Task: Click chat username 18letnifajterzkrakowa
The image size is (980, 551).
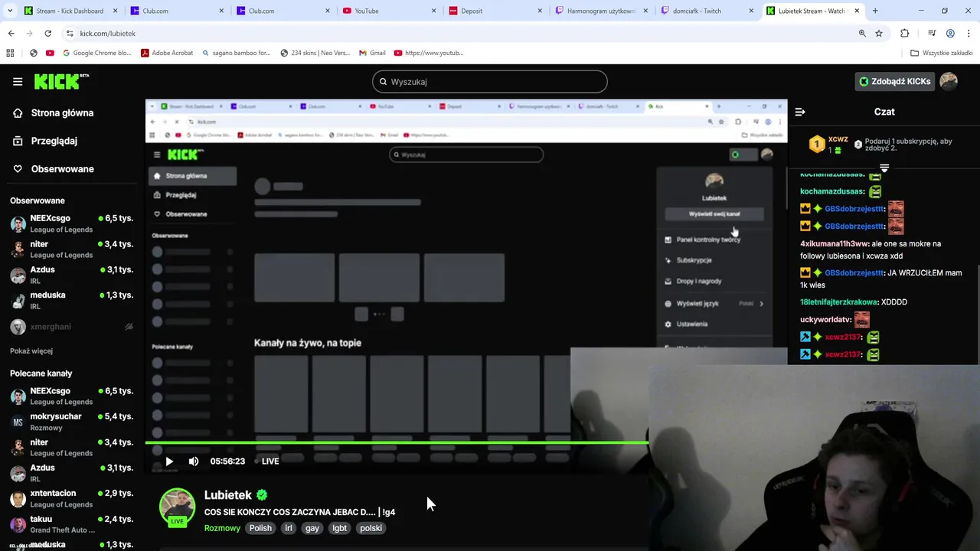Action: coord(838,302)
